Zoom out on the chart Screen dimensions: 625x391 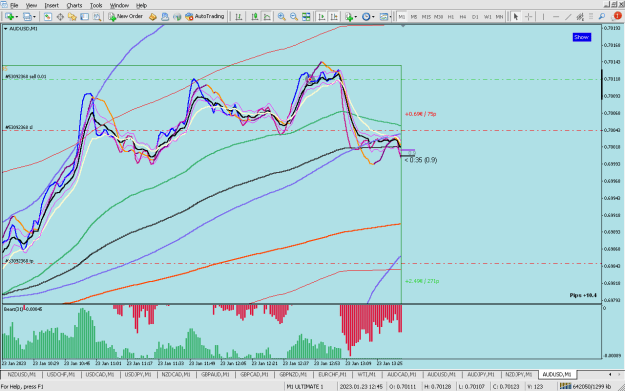point(294,17)
